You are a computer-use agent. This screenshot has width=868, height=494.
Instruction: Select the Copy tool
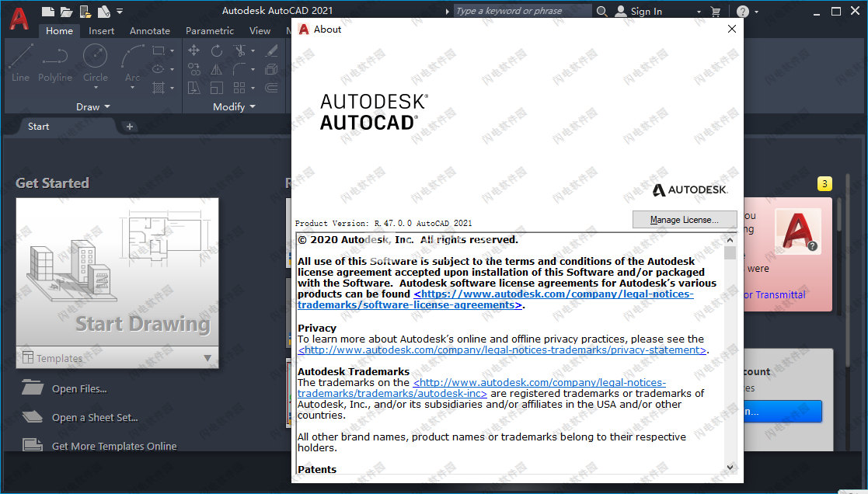(193, 69)
